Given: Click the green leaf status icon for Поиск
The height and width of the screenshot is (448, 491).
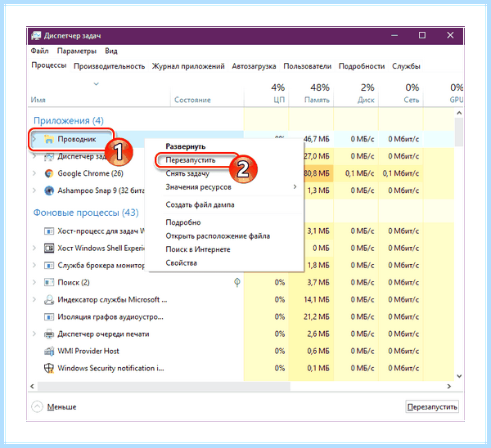Looking at the screenshot, I should (237, 283).
